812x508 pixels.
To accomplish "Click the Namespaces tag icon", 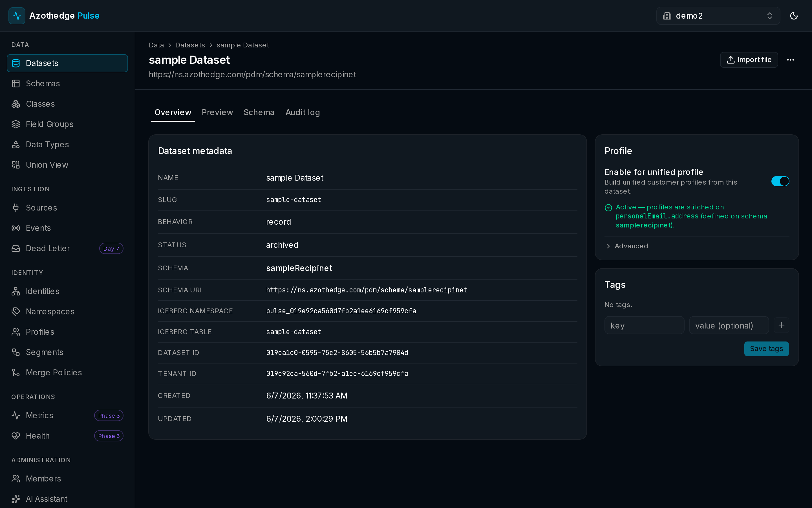I will click(16, 312).
